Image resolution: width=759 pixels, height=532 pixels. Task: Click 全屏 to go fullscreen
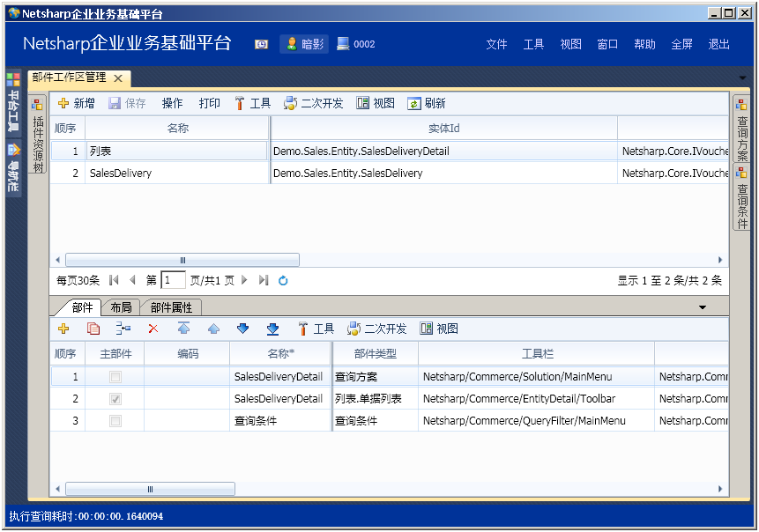pos(681,44)
